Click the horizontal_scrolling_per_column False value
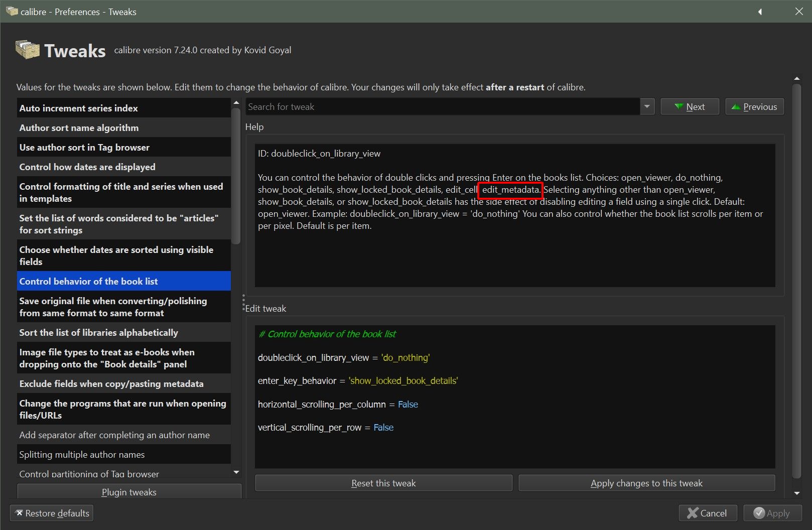Image resolution: width=812 pixels, height=530 pixels. coord(408,404)
